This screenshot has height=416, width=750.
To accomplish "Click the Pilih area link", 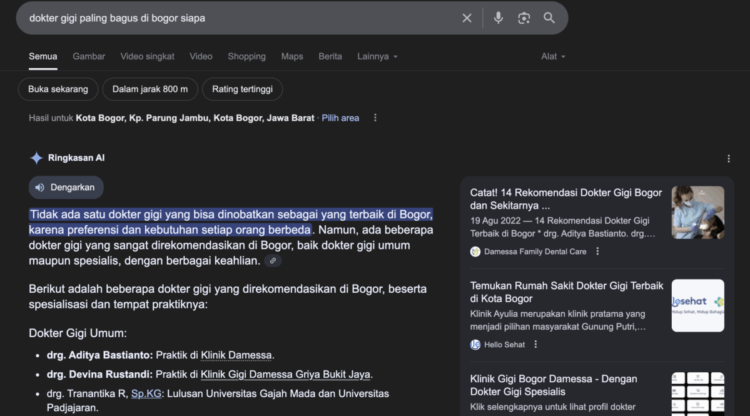I will pos(340,118).
